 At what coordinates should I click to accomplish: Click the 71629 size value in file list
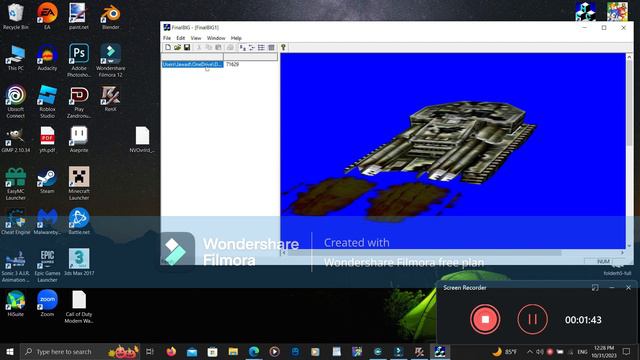click(x=232, y=64)
